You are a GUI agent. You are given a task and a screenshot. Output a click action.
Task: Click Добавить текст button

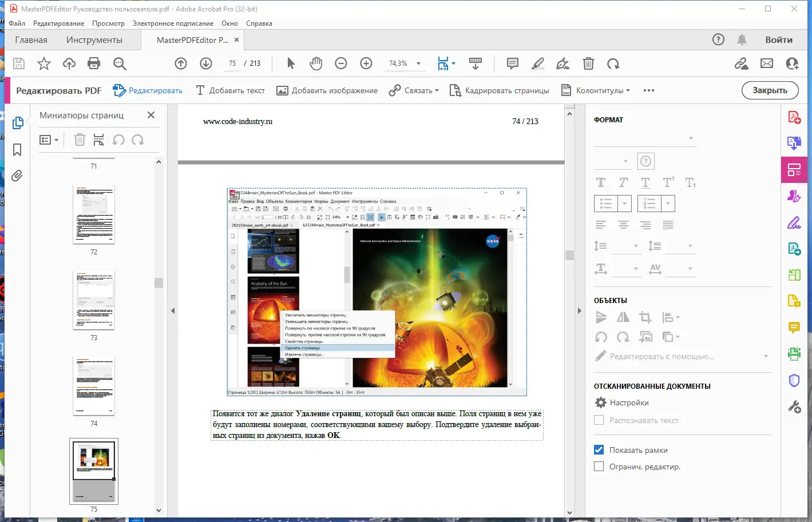pos(231,90)
